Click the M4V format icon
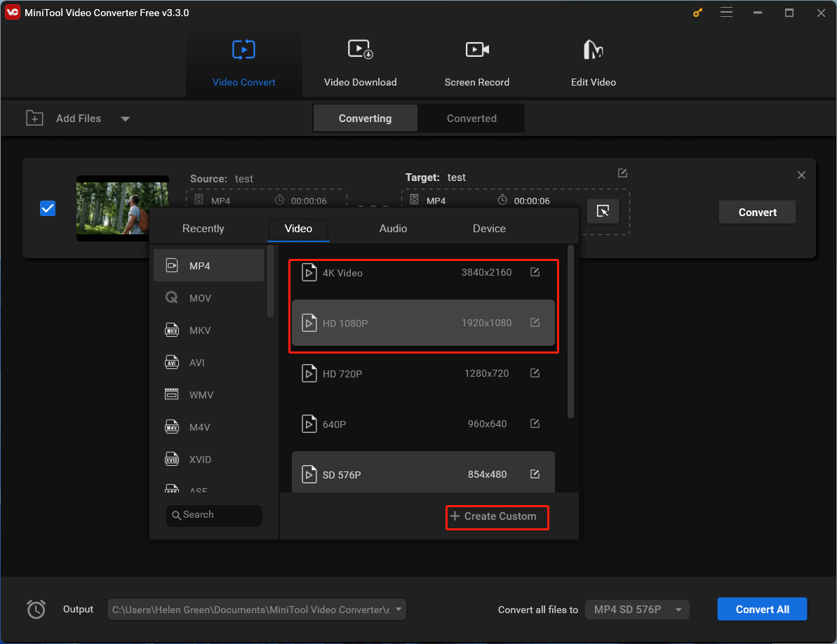 (x=172, y=427)
